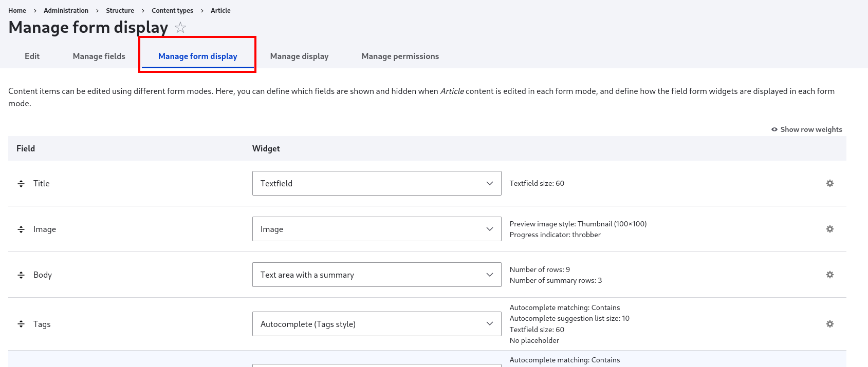868x367 pixels.
Task: Add Manage form display to shortcuts star
Action: (x=180, y=27)
